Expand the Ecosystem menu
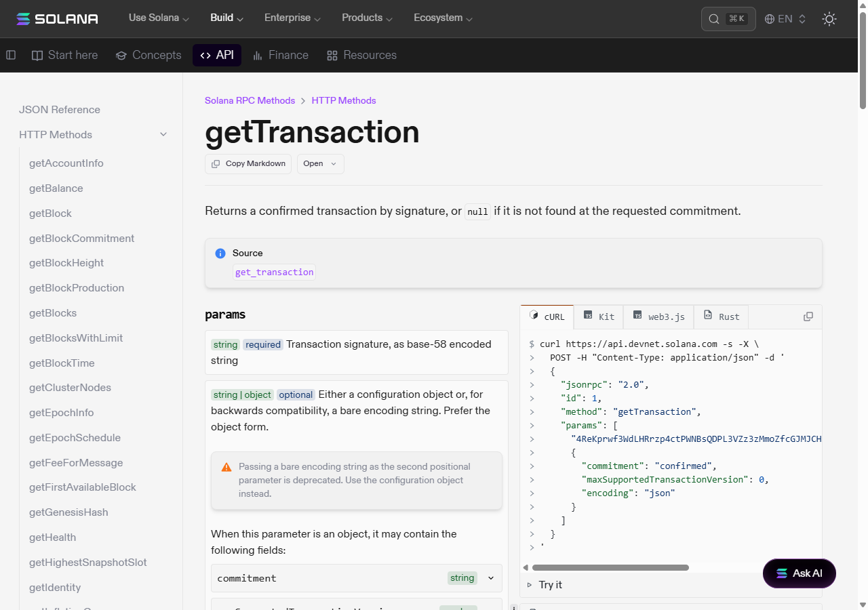The image size is (868, 610). click(443, 18)
